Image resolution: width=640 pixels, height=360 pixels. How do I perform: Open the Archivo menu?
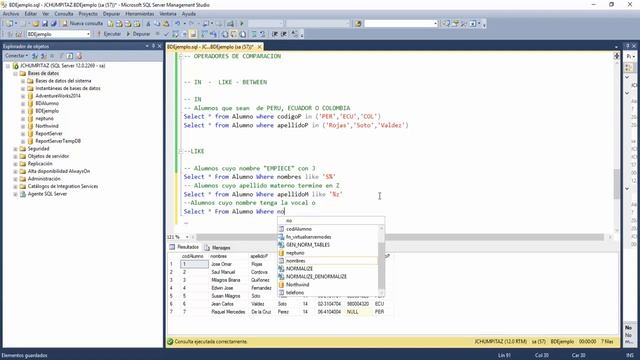click(11, 13)
